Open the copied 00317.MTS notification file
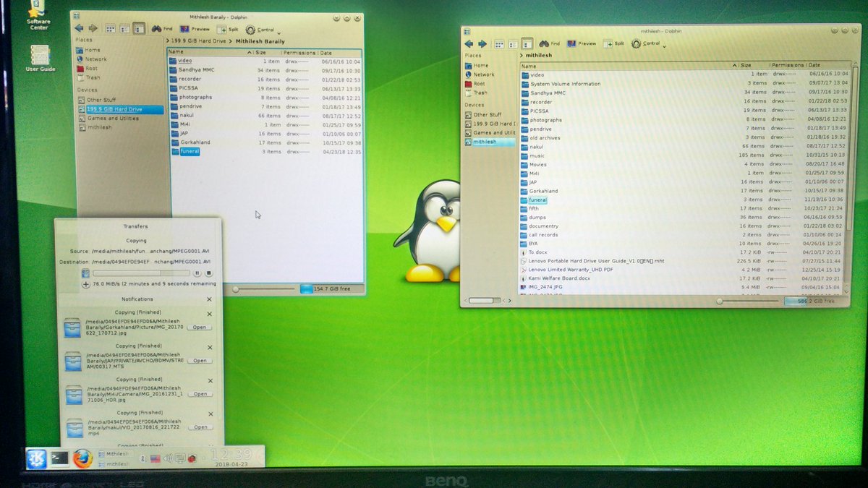 coord(200,360)
